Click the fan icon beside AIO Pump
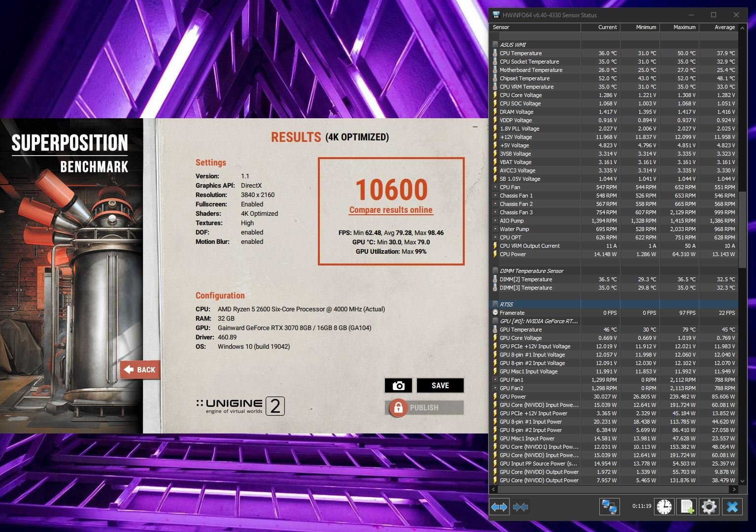The width and height of the screenshot is (756, 532). 495,221
